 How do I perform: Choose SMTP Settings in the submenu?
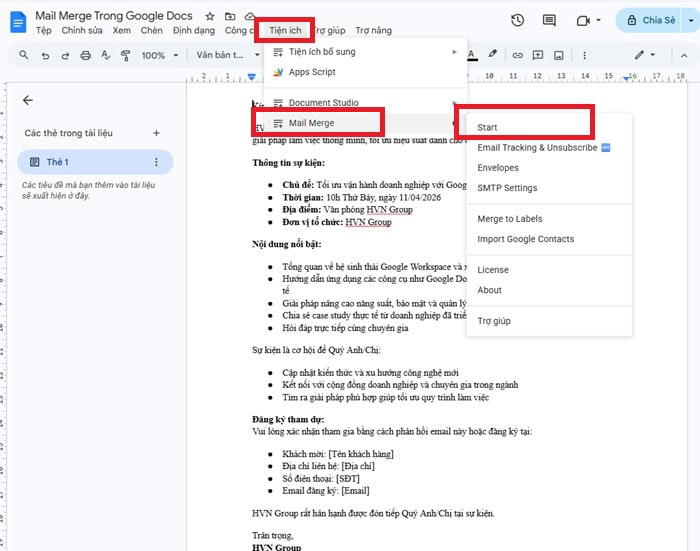click(x=549, y=188)
